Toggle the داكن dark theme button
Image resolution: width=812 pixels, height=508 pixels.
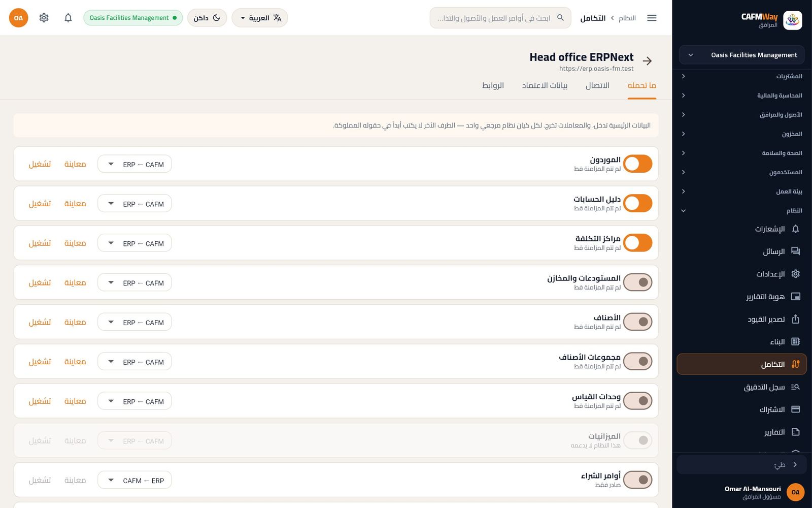207,18
